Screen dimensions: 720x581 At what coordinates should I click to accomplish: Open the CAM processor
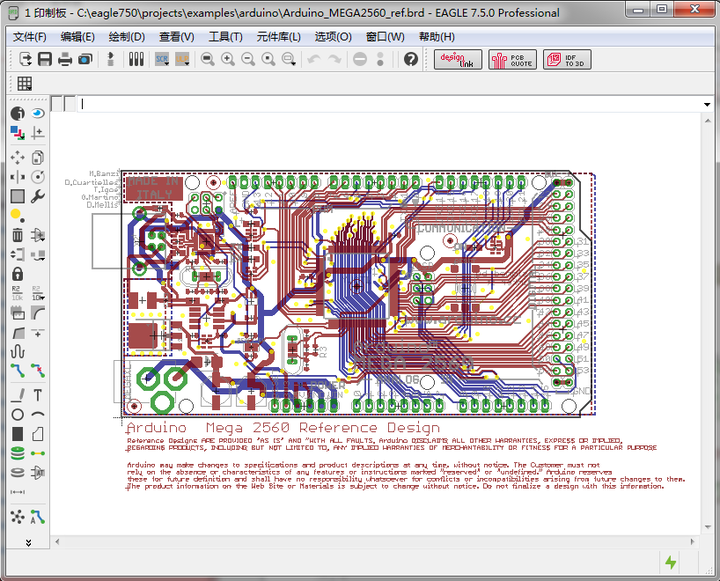click(85, 59)
